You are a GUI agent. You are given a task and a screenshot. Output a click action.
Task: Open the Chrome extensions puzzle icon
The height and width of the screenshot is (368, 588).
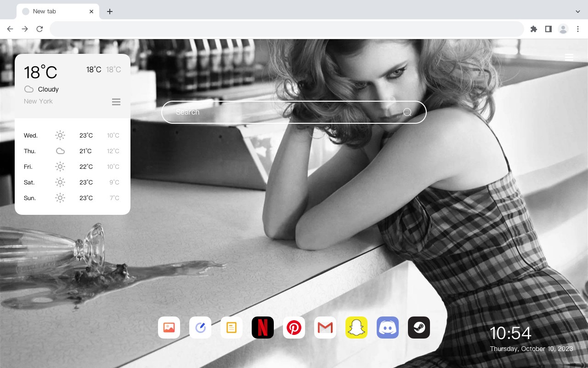(533, 29)
